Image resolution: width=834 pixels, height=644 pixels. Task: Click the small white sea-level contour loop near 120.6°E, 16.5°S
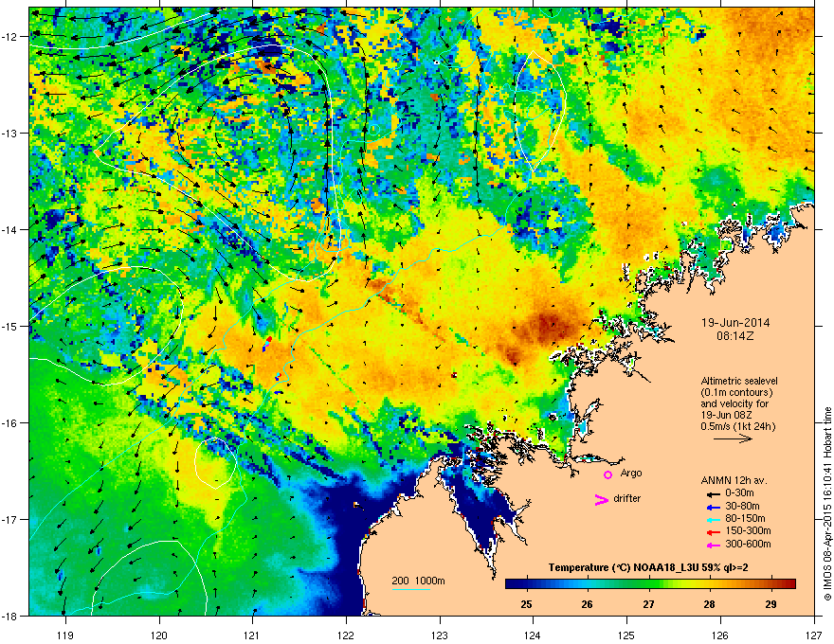point(215,463)
